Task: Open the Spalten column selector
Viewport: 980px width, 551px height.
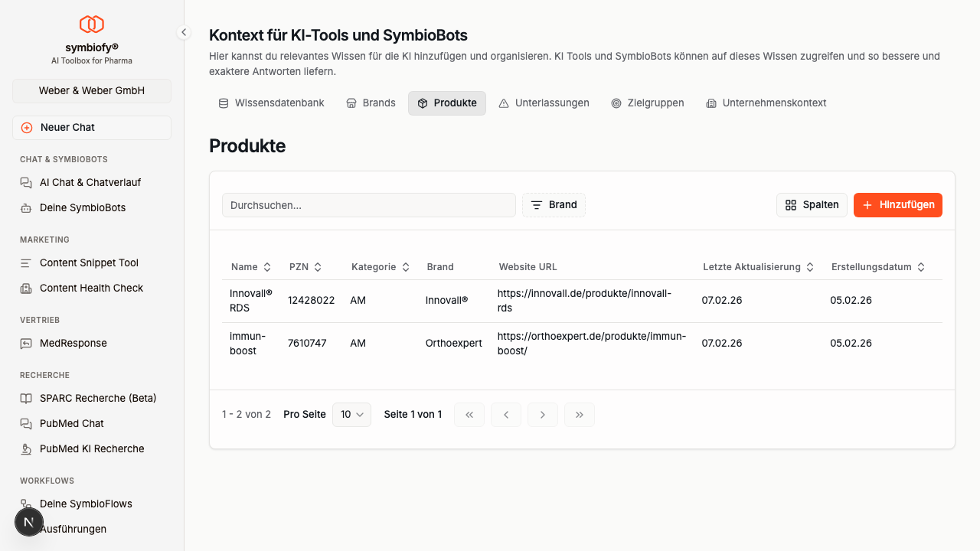Action: coord(812,205)
